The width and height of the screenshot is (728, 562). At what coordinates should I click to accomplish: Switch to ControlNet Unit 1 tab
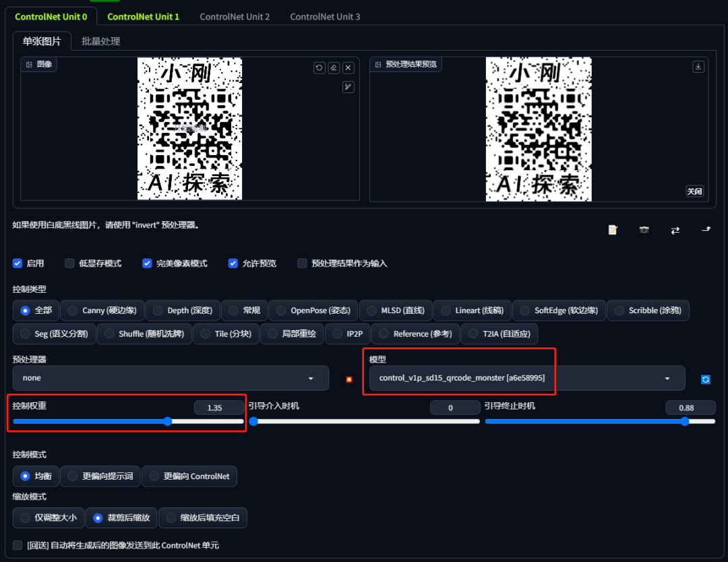[143, 17]
